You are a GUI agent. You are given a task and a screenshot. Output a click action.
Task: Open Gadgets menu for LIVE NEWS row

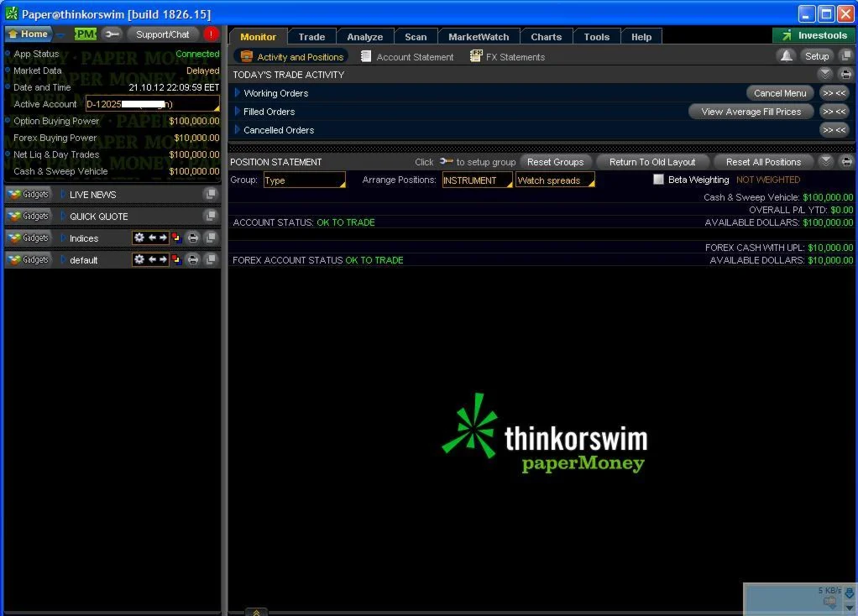29,194
